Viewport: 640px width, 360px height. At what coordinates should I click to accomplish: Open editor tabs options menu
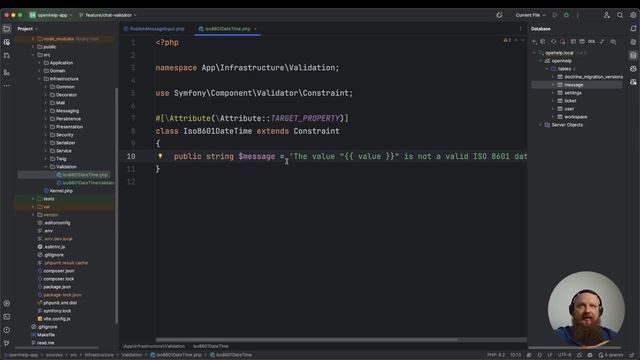520,29
